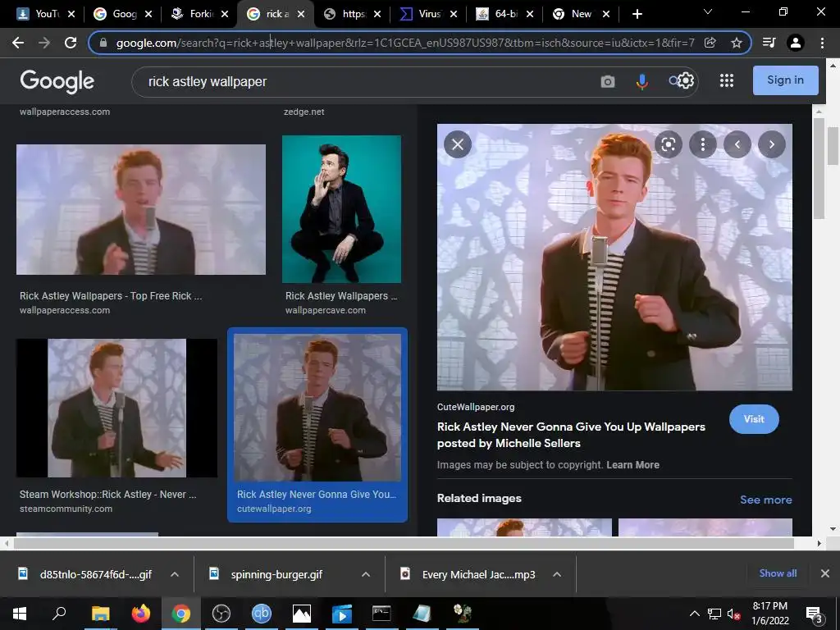This screenshot has width=840, height=630.
Task: Open Learn More copyright link
Action: click(632, 465)
